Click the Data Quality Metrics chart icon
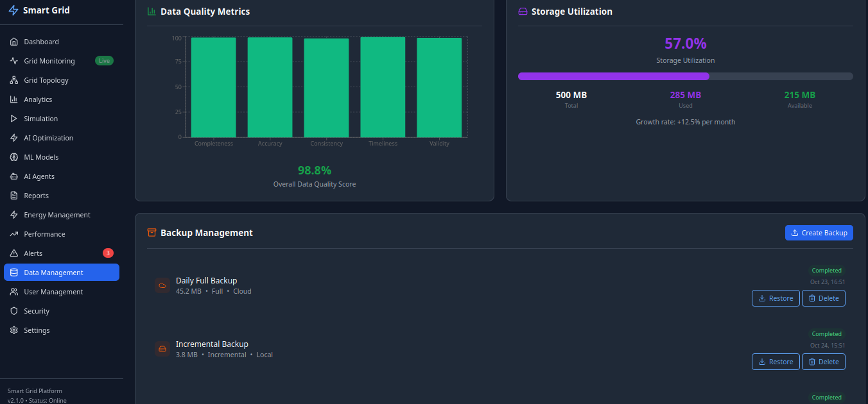868x404 pixels. (152, 12)
